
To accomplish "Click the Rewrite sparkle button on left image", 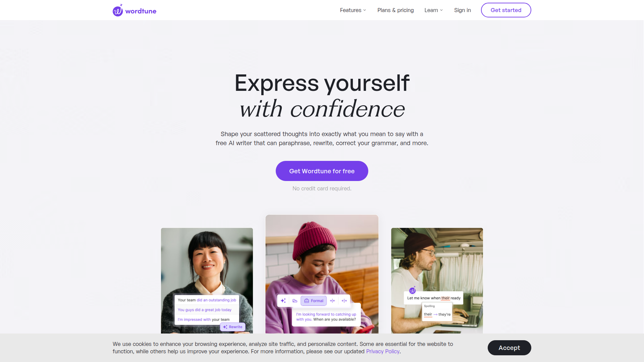I will tap(232, 327).
